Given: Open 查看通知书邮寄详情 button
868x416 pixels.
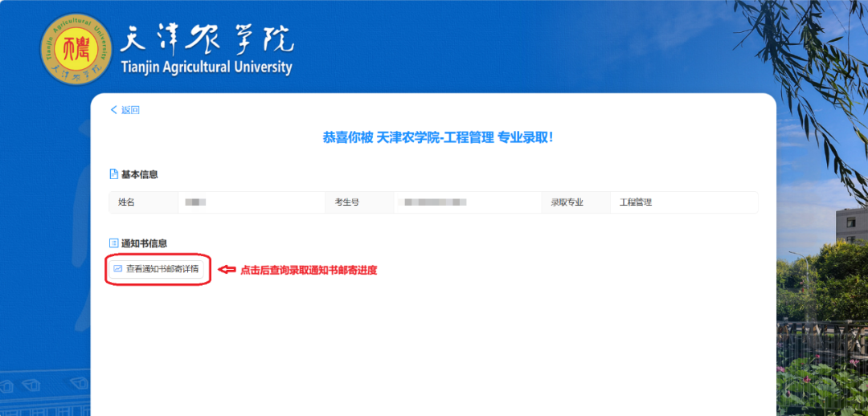Looking at the screenshot, I should [156, 269].
